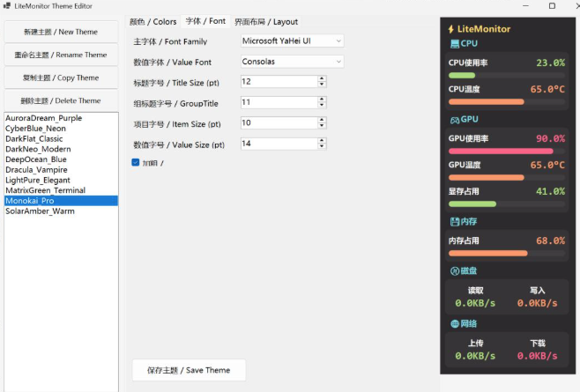Increase the Value Size value
Screen dimensions: 580x392
[x=322, y=141]
